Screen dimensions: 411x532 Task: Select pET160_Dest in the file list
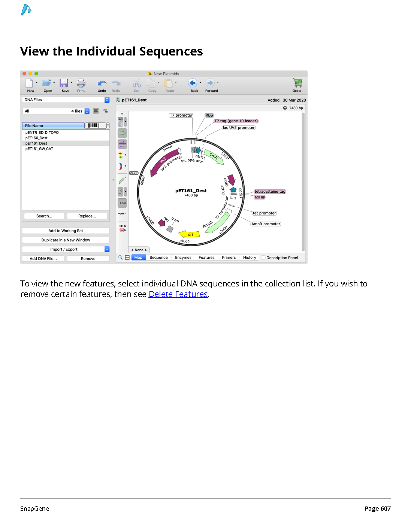[x=66, y=138]
